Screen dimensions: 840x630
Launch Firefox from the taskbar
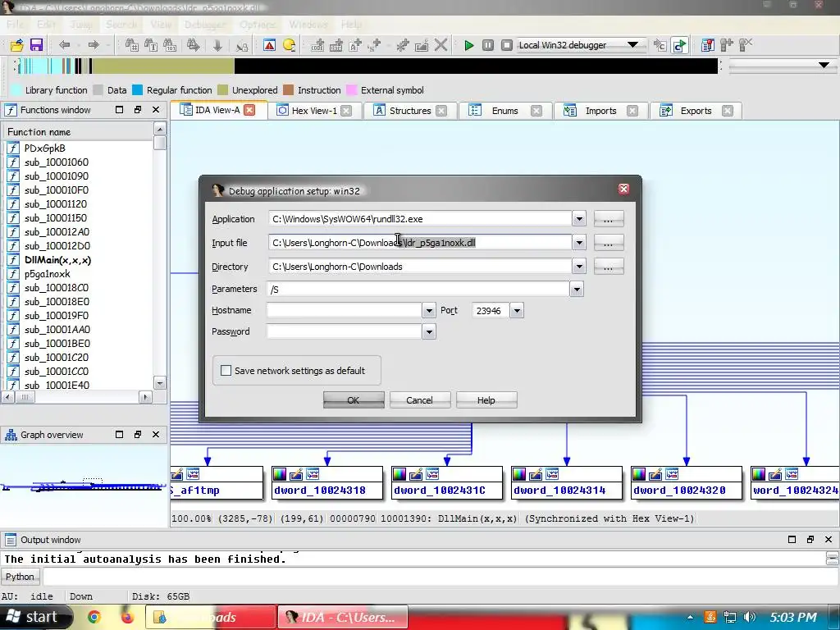pyautogui.click(x=127, y=617)
